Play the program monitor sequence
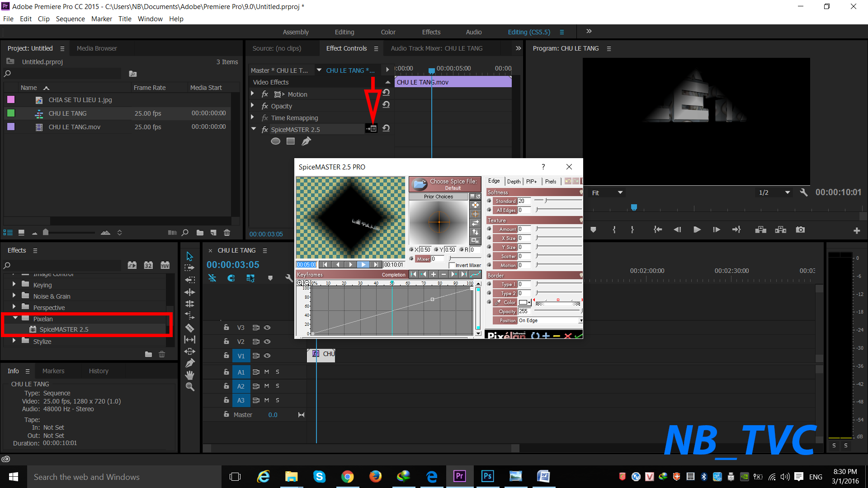868x488 pixels. [x=697, y=230]
